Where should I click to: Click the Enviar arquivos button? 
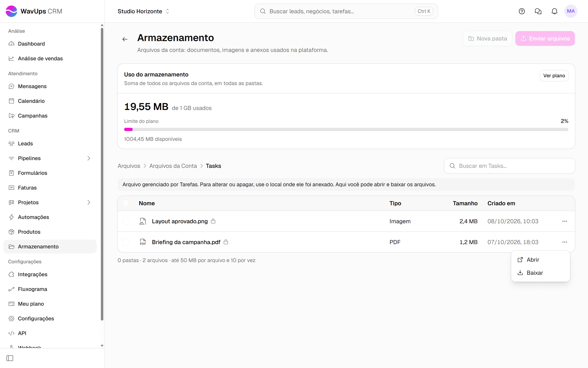tap(545, 38)
